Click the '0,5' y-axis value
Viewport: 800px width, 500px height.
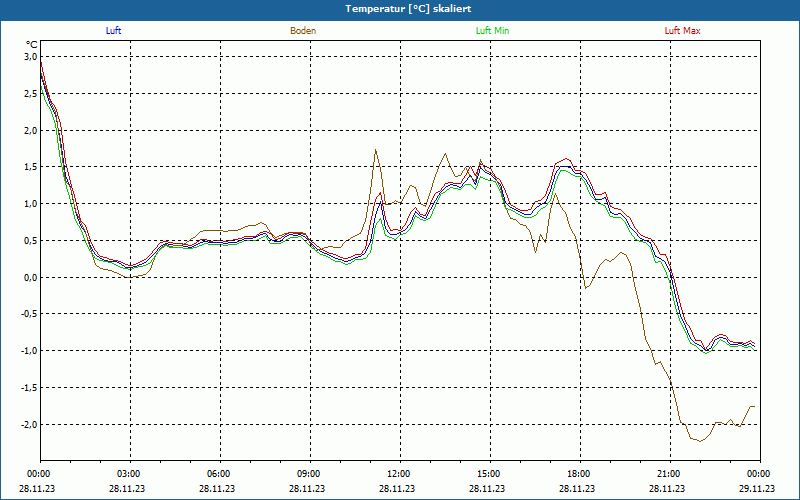point(31,240)
